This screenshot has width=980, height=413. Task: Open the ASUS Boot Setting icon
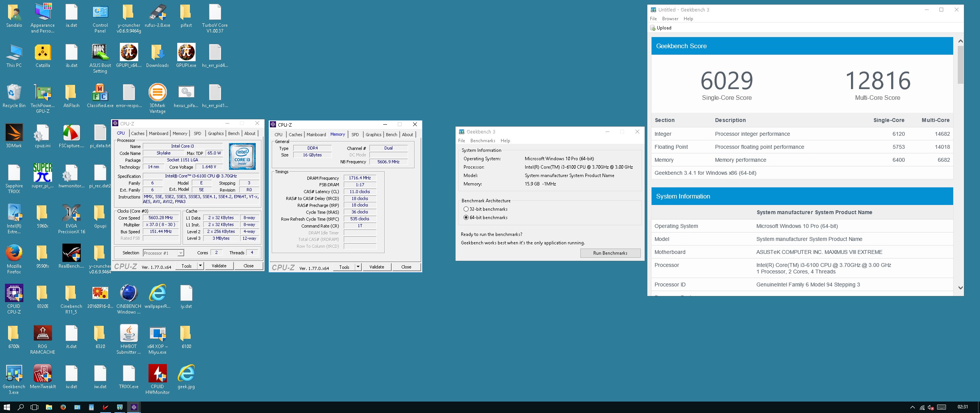coord(100,59)
